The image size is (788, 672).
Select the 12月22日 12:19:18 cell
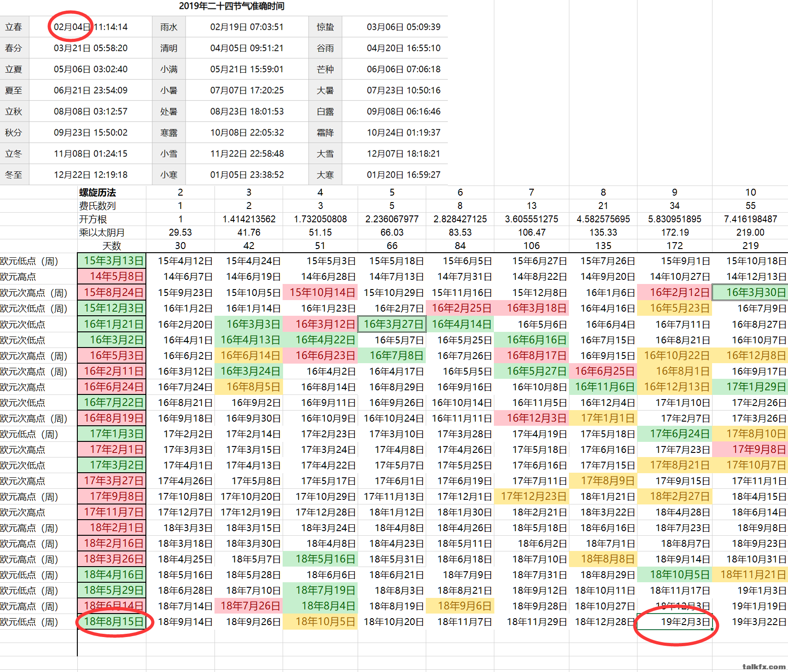pyautogui.click(x=91, y=175)
